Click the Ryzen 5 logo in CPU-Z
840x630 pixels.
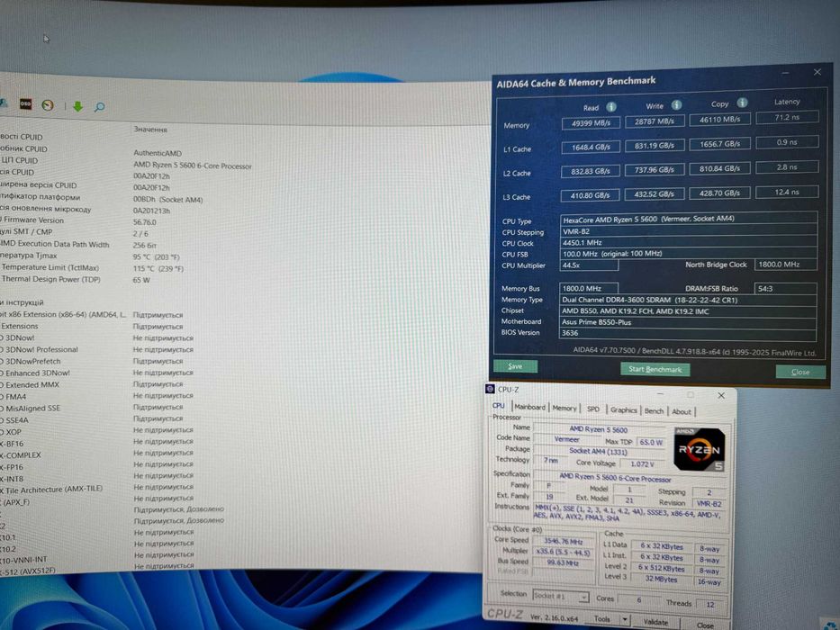700,449
